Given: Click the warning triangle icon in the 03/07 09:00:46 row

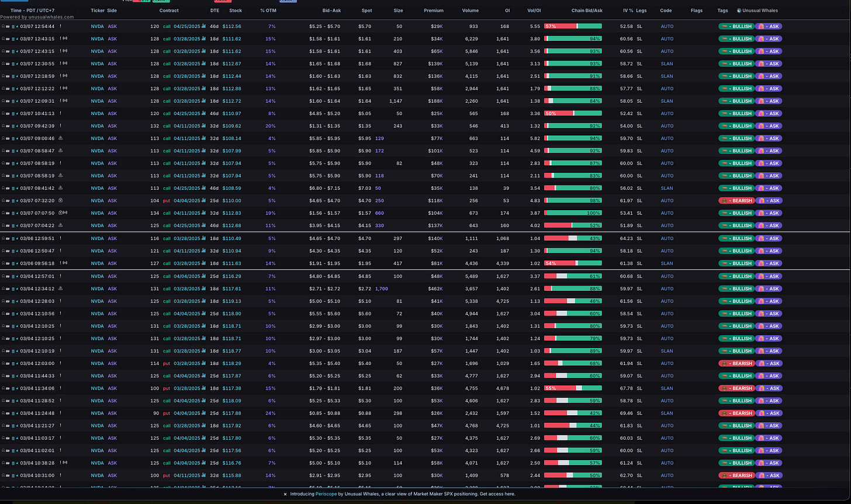Looking at the screenshot, I should coord(61,138).
